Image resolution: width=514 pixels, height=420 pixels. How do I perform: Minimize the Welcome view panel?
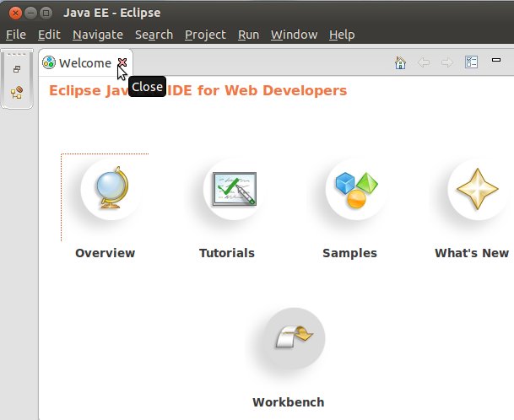point(496,60)
